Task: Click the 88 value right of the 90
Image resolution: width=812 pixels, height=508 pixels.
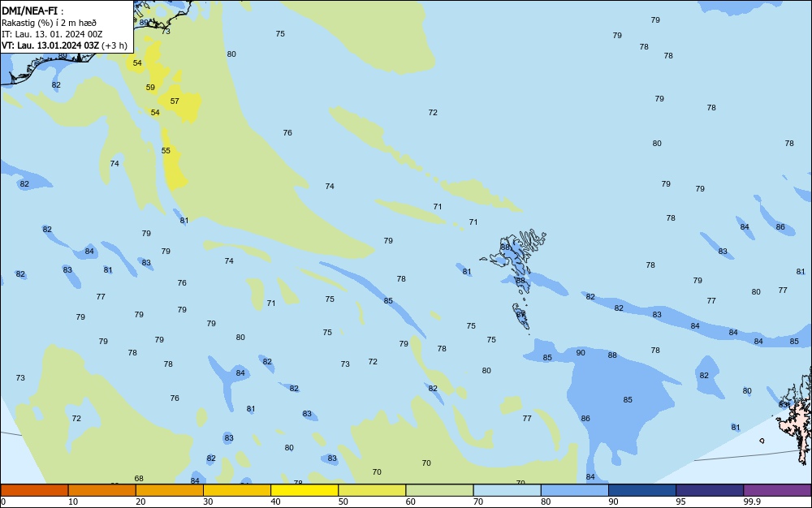Action: pyautogui.click(x=612, y=355)
